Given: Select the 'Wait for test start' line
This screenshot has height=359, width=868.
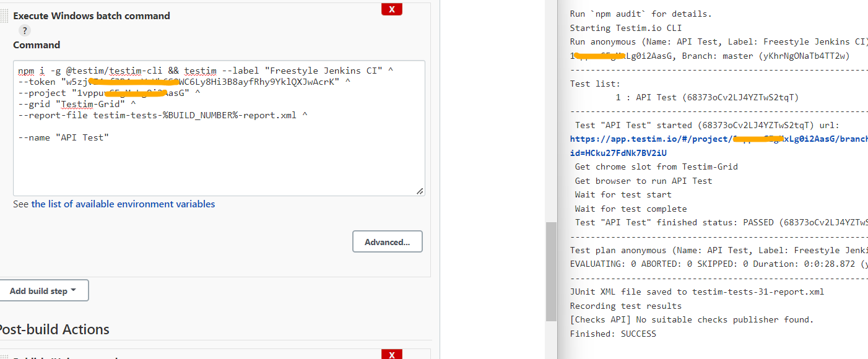Looking at the screenshot, I should [623, 194].
